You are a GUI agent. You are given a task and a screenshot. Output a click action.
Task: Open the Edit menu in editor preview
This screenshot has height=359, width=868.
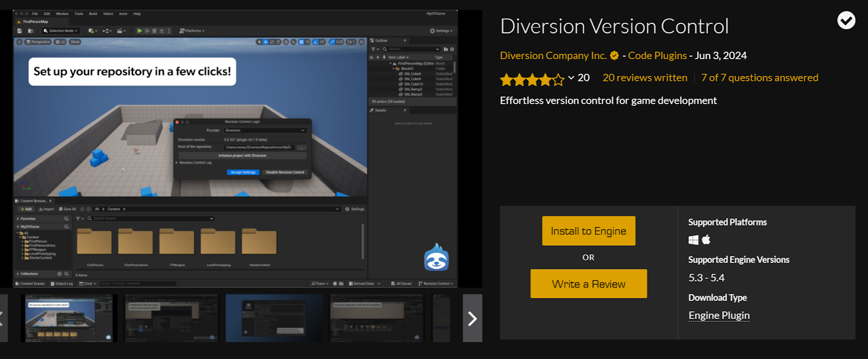pyautogui.click(x=47, y=14)
